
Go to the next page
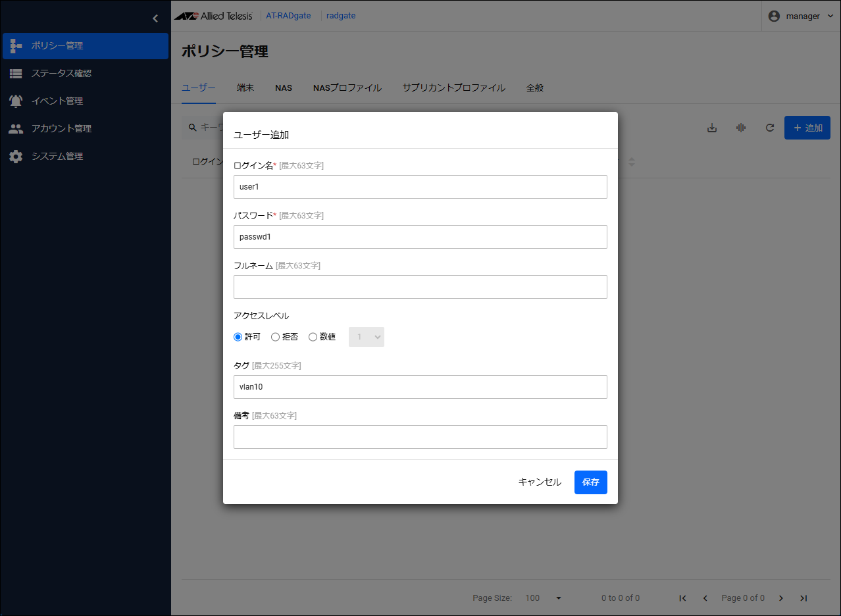point(781,598)
